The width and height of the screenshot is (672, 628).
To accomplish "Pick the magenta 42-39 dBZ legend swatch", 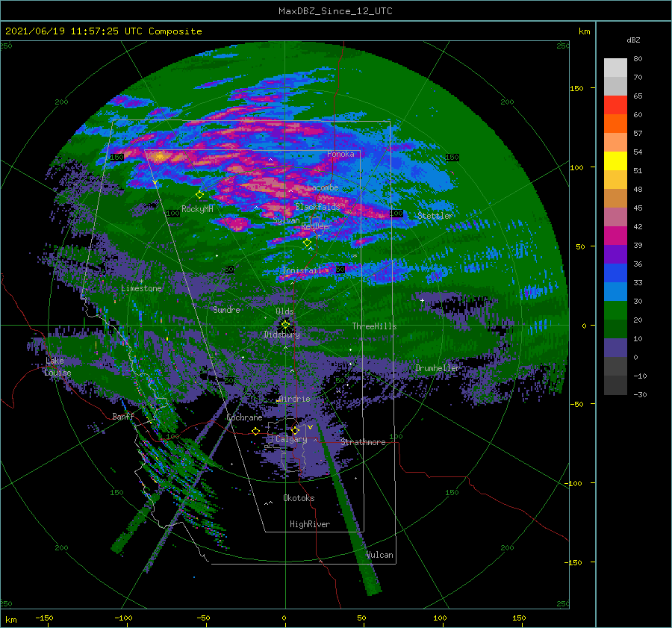I will point(615,236).
